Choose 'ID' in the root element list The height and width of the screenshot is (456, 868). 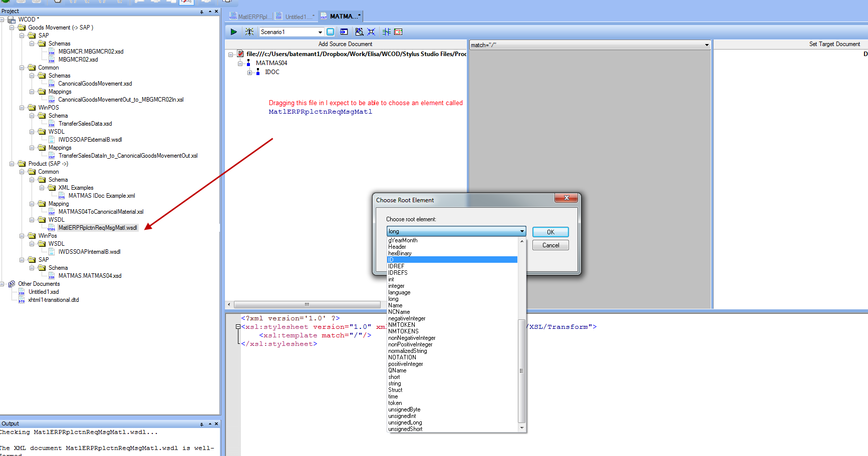point(452,260)
